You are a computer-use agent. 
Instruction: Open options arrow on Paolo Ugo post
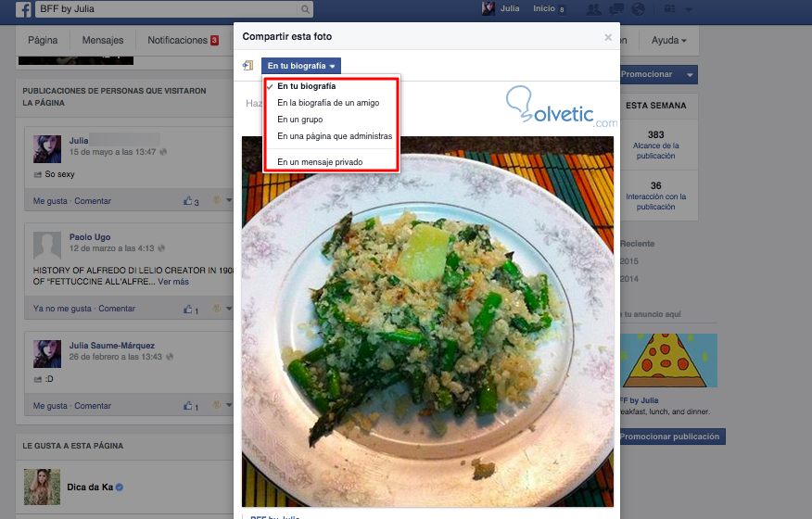click(228, 309)
